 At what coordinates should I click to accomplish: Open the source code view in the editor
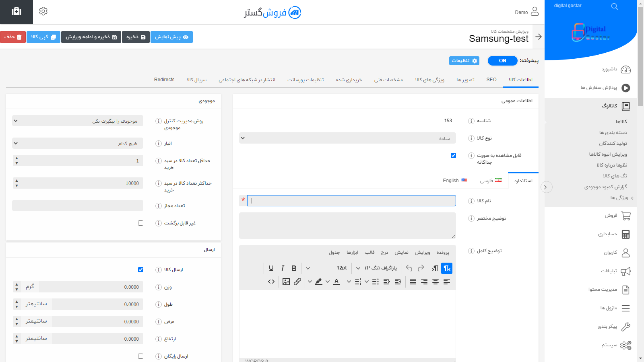pos(271,282)
